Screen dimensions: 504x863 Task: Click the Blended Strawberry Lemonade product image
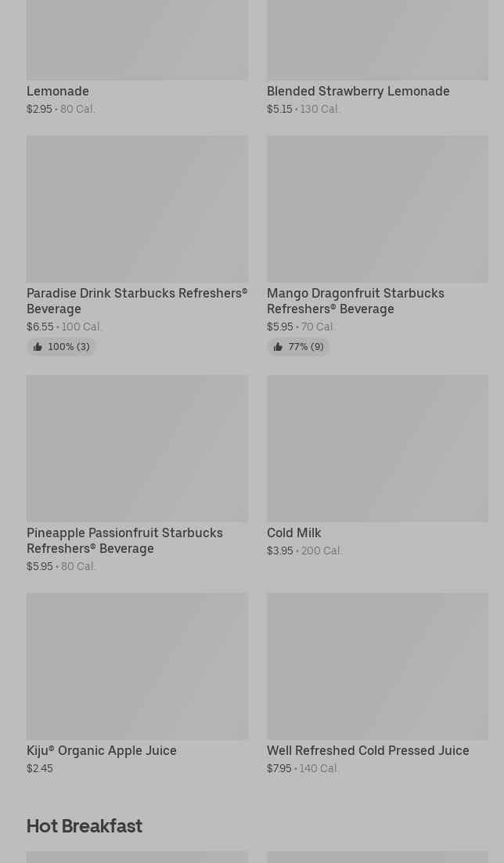point(377,39)
